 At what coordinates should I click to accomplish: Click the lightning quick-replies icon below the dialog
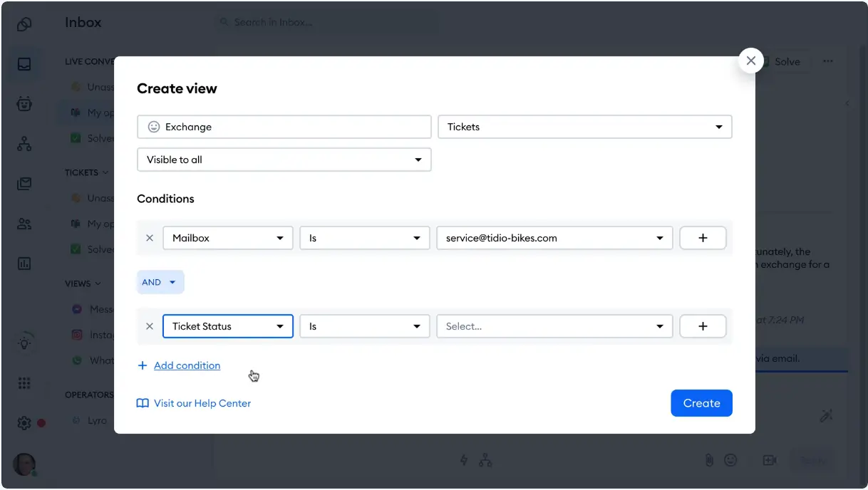pyautogui.click(x=464, y=460)
